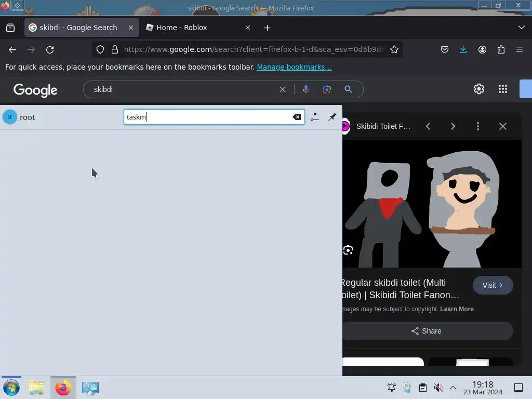Image resolution: width=532 pixels, height=399 pixels.
Task: Open the Google apps grid
Action: tap(503, 89)
